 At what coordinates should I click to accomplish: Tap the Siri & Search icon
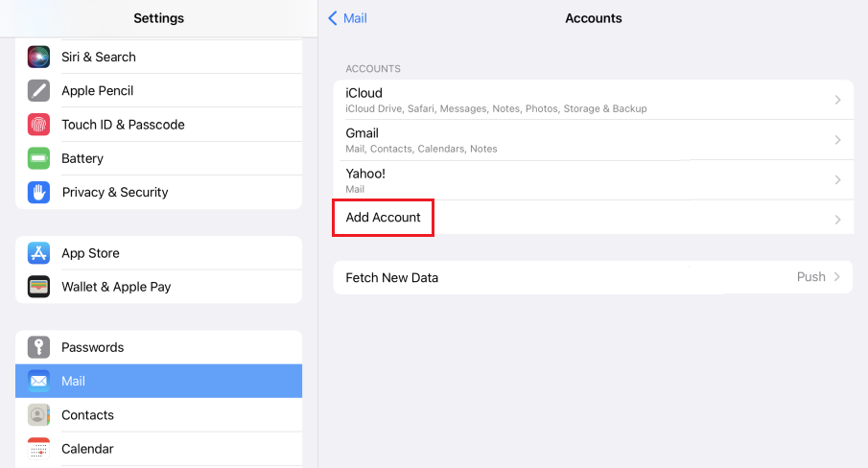point(38,57)
